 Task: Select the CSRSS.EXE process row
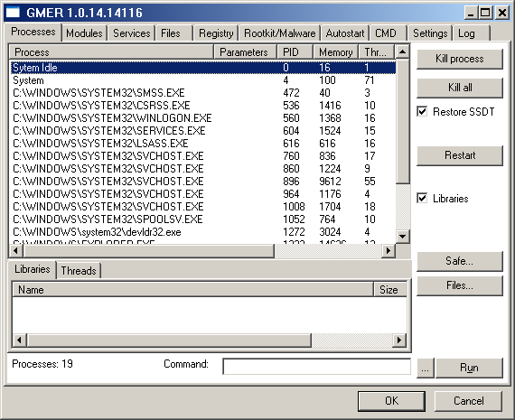202,106
